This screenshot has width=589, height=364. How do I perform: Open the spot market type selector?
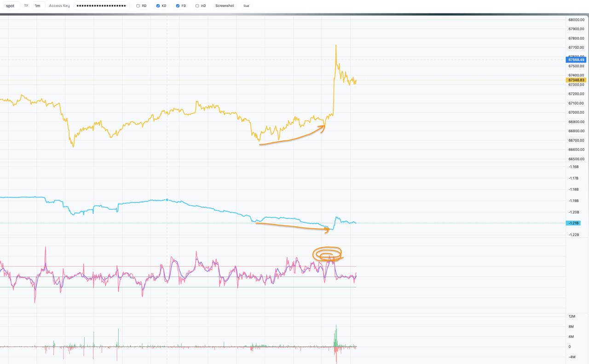[x=10, y=6]
